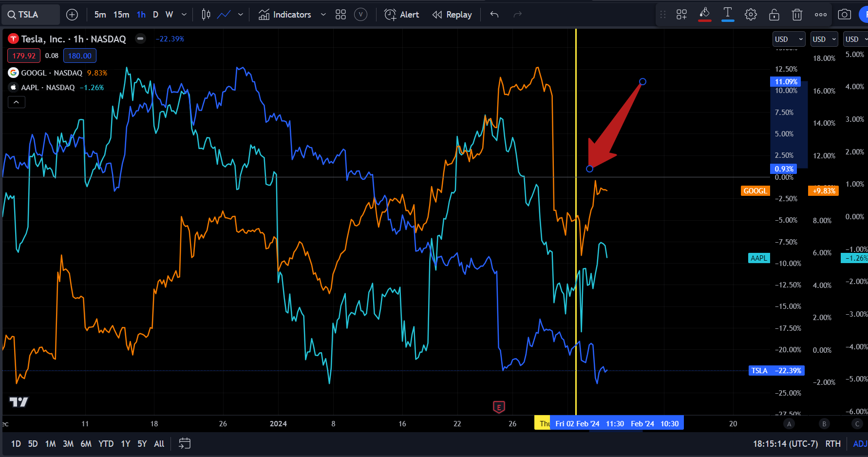
Task: Expand the chart type dropdown arrow
Action: (x=241, y=15)
